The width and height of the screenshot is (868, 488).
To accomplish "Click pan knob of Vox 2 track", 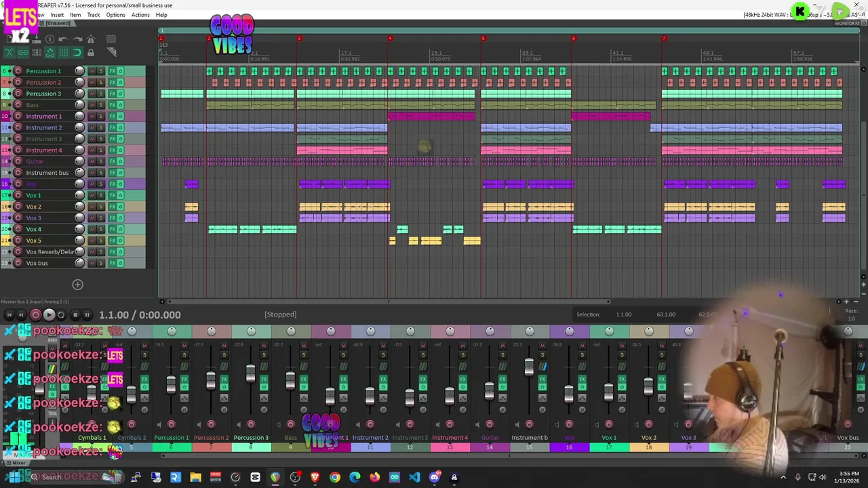I will pos(79,207).
